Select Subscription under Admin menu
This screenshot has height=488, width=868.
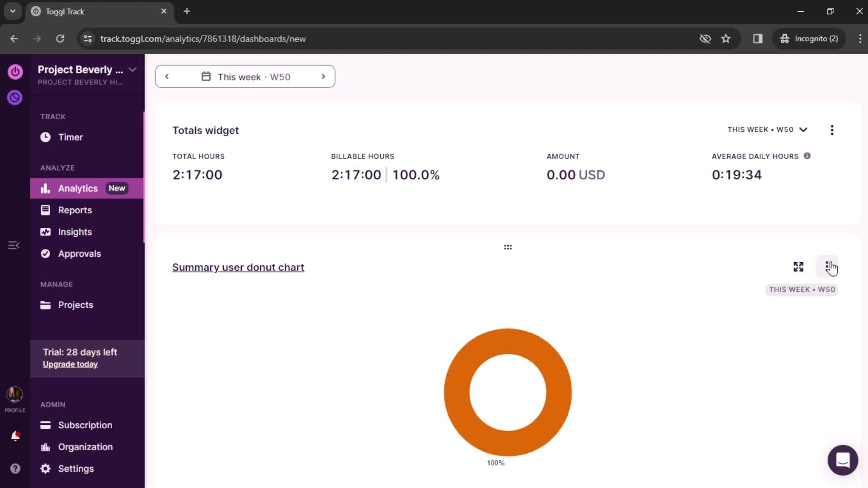tap(85, 425)
